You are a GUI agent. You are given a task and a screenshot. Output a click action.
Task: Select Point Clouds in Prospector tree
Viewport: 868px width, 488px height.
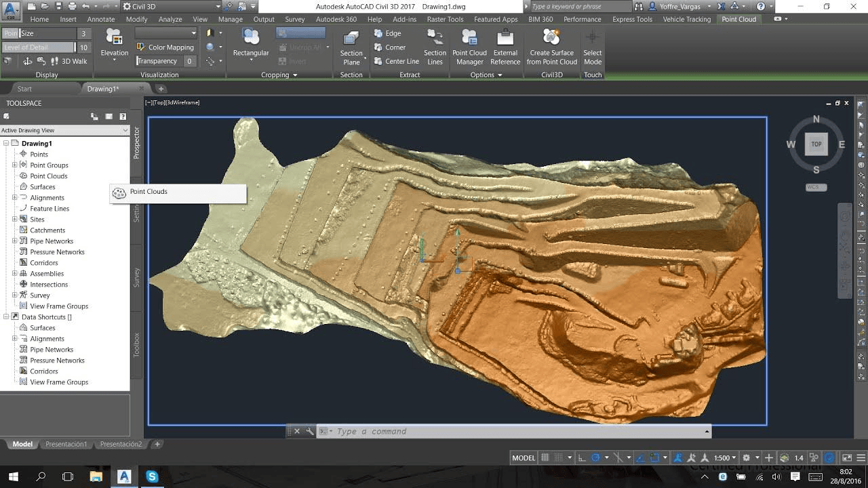click(48, 176)
